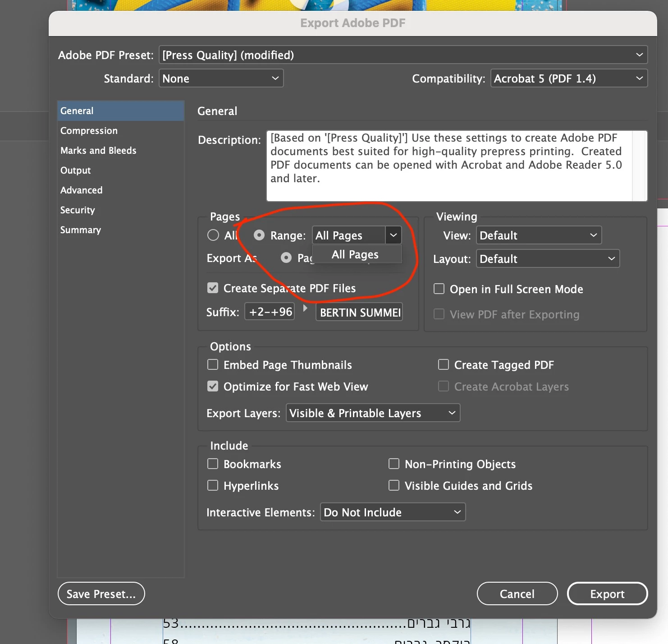Image resolution: width=668 pixels, height=644 pixels.
Task: Enable Non-Printing Objects checkbox
Action: click(394, 464)
